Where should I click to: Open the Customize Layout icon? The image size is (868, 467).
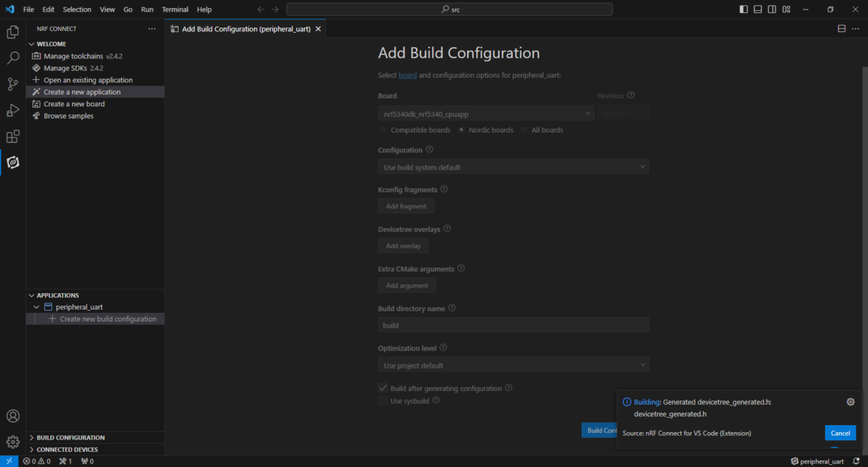coord(786,9)
